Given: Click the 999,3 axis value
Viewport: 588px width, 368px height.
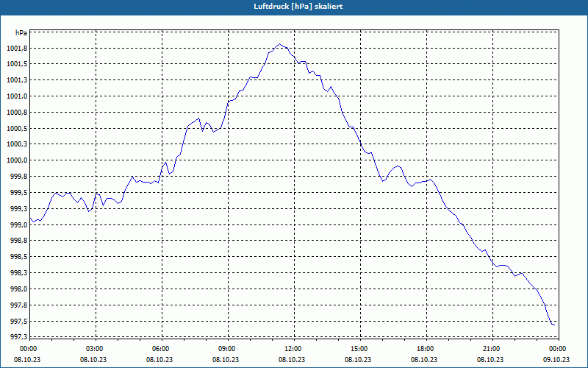Looking at the screenshot, I should coord(19,209).
